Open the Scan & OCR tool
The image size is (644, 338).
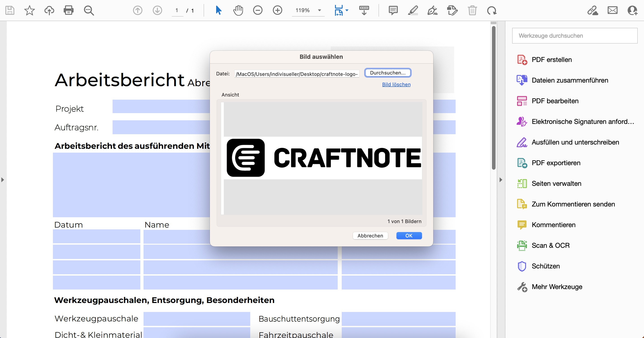pyautogui.click(x=550, y=246)
